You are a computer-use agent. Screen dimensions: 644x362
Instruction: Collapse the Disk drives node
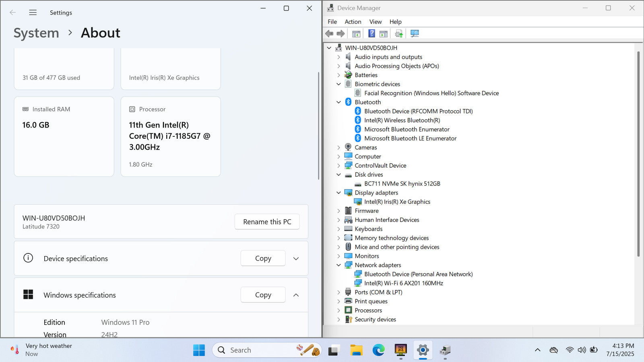point(339,175)
